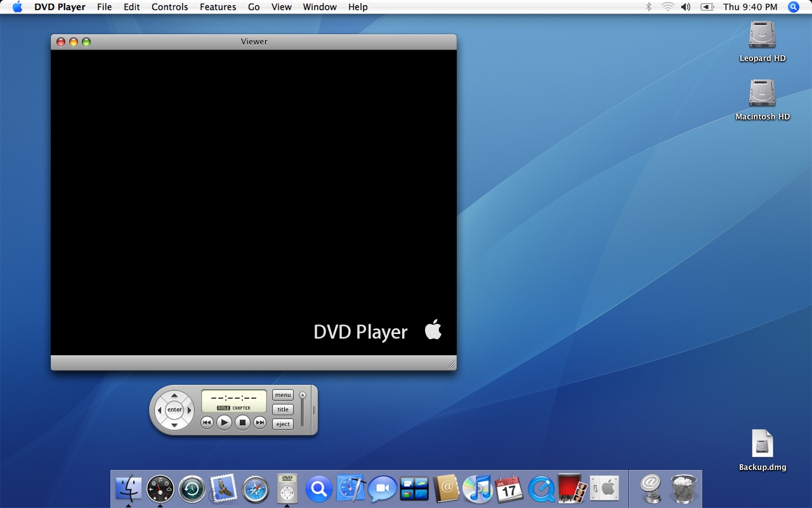The width and height of the screenshot is (812, 508).
Task: Select the Backup.dmg file on desktop
Action: (762, 443)
